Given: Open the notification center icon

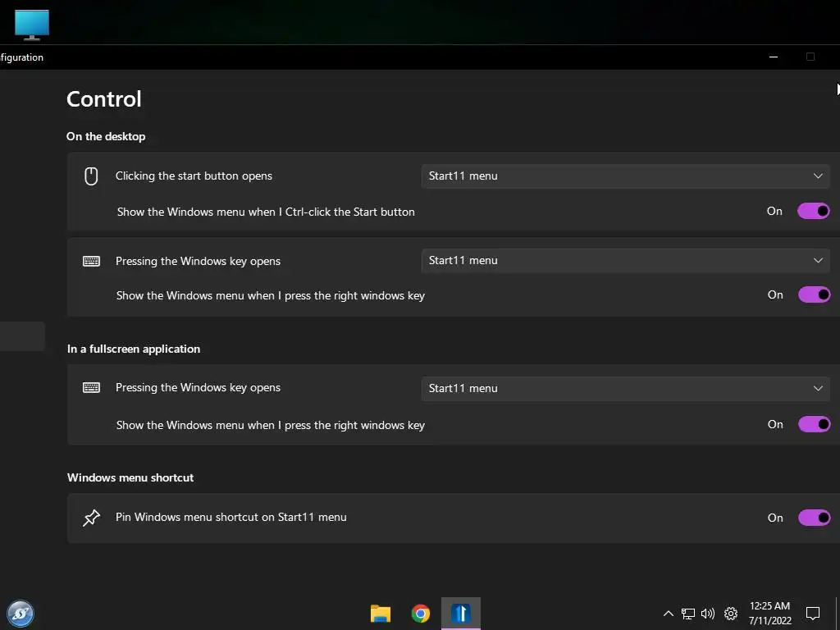Looking at the screenshot, I should click(x=813, y=614).
